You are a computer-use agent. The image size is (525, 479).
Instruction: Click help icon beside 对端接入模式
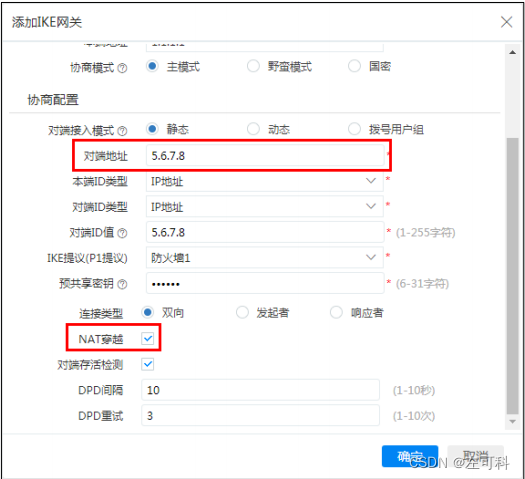(x=123, y=131)
